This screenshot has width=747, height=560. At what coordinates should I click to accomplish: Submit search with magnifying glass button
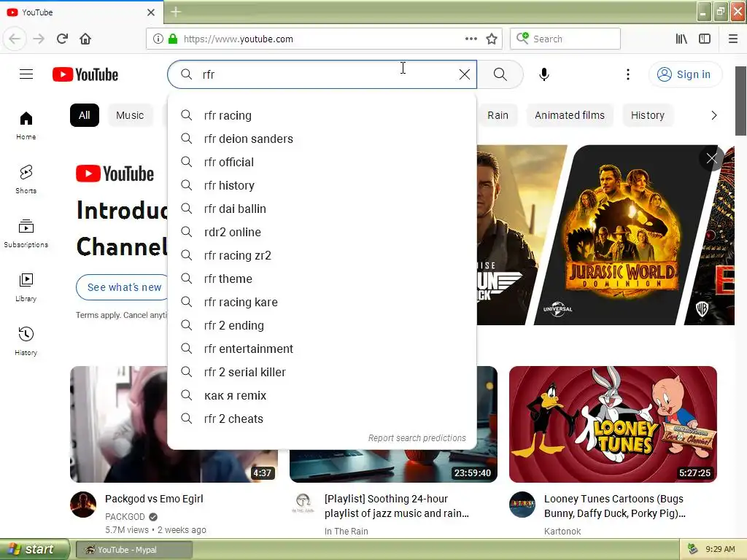pos(500,74)
